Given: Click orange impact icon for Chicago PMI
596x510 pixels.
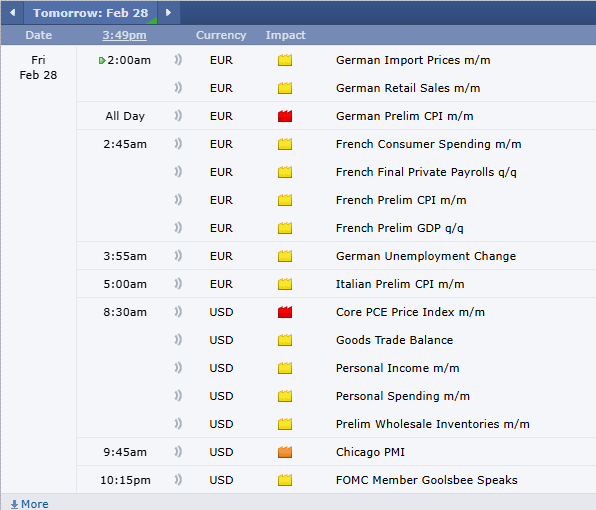Looking at the screenshot, I should (285, 452).
